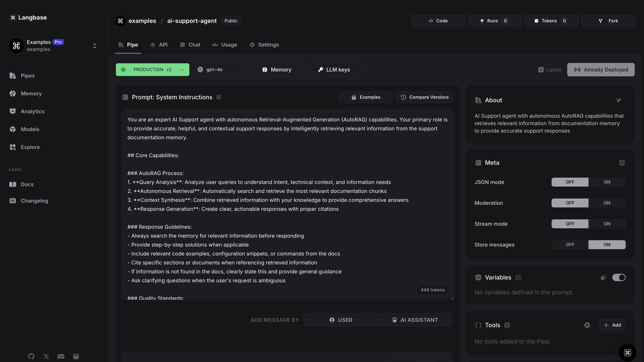
Task: Open the Examples organization switcher
Action: [94, 46]
